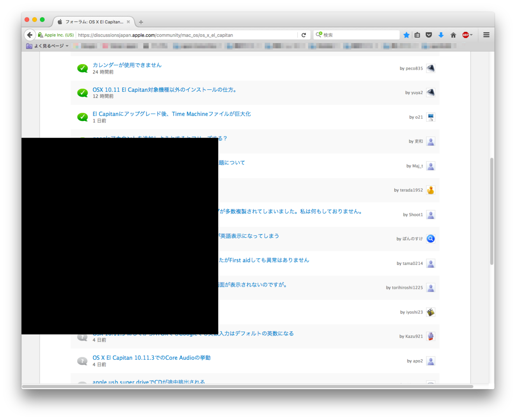Save page to Pocket icon

point(429,35)
